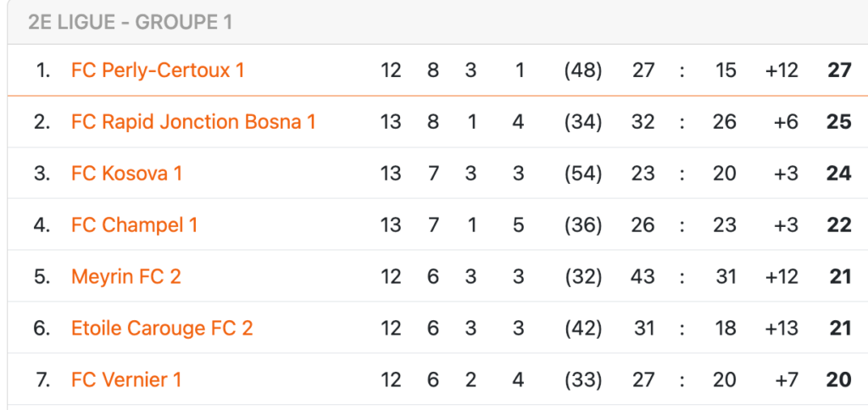Viewport: 868px width, 410px height.
Task: Open the FC Kosova 1 team page
Action: (x=127, y=173)
